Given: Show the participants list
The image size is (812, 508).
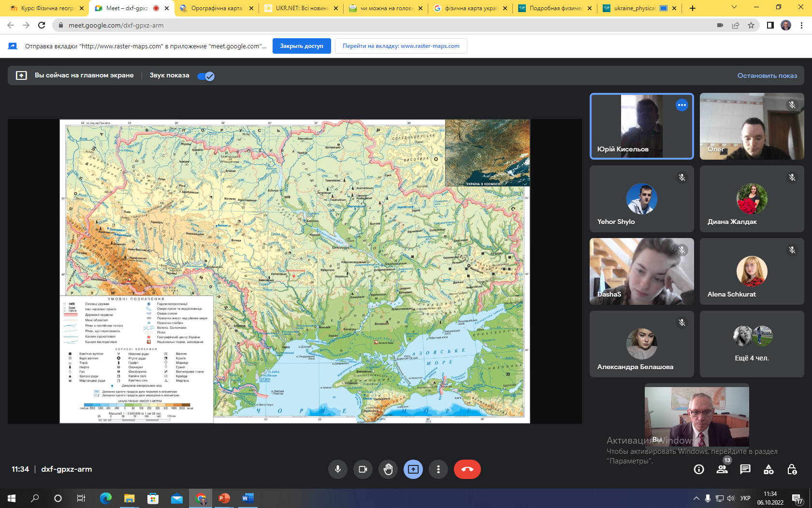Looking at the screenshot, I should [x=722, y=469].
